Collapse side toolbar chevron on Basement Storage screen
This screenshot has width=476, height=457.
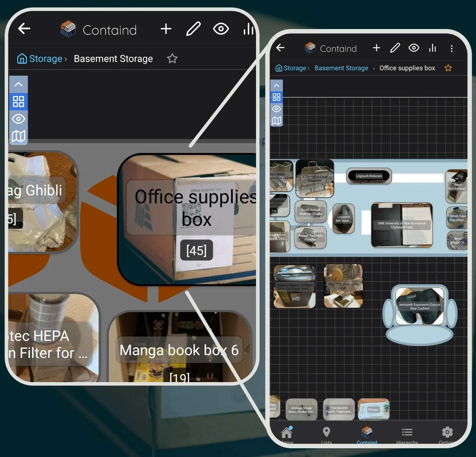coord(19,84)
